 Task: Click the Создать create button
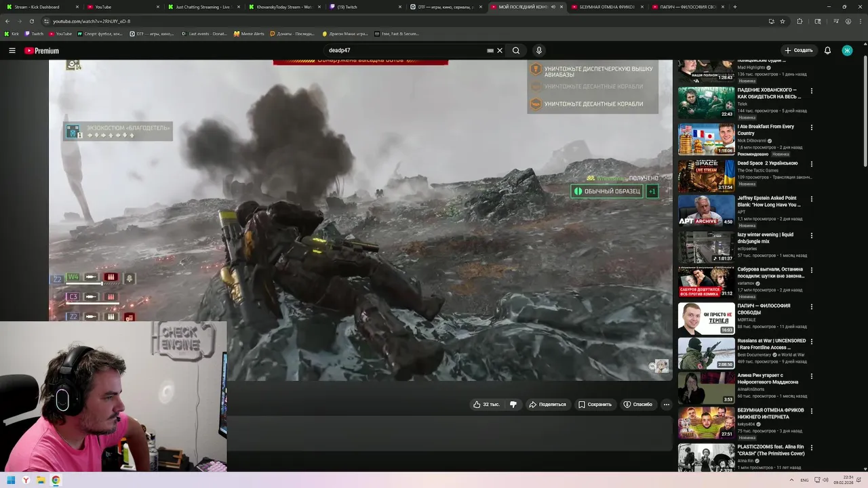tap(798, 51)
